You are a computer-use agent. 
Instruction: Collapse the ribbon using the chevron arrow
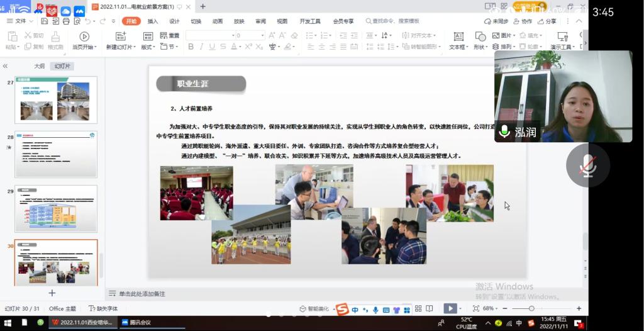click(x=579, y=21)
